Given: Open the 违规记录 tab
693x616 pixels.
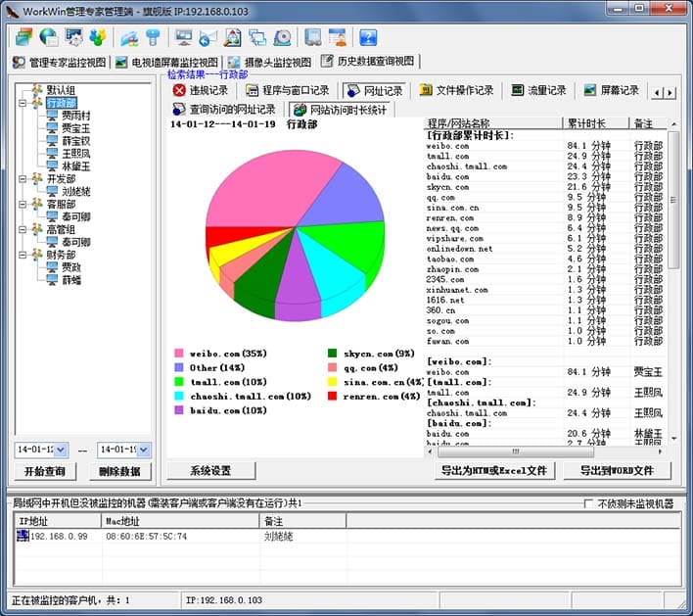Looking at the screenshot, I should point(201,90).
